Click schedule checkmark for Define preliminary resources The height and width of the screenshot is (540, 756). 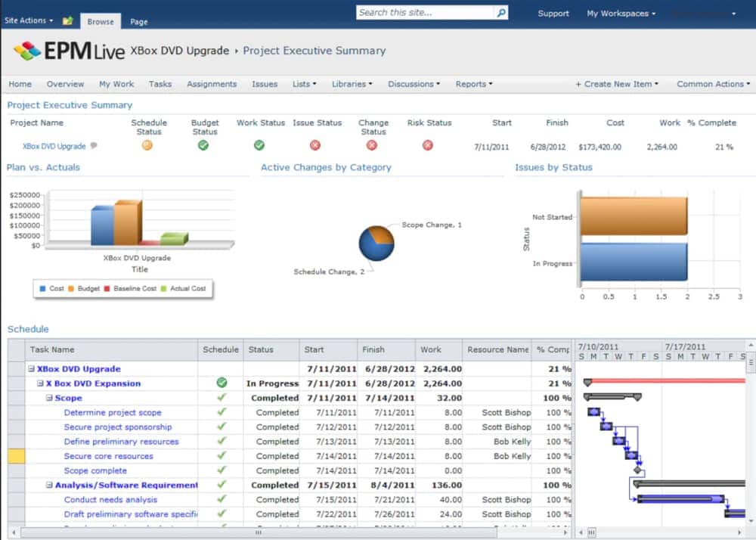222,441
